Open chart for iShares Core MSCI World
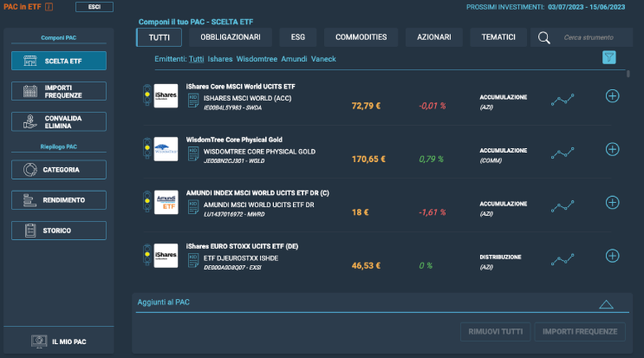 coord(563,100)
